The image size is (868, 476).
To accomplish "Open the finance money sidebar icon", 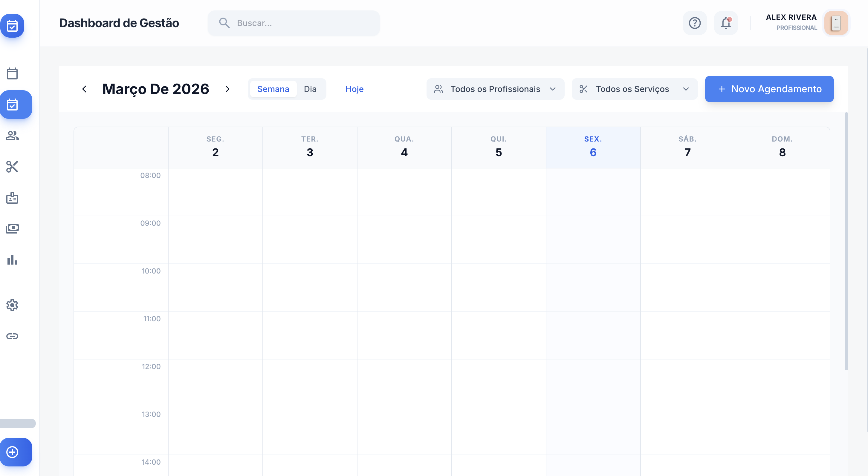I will 13,228.
